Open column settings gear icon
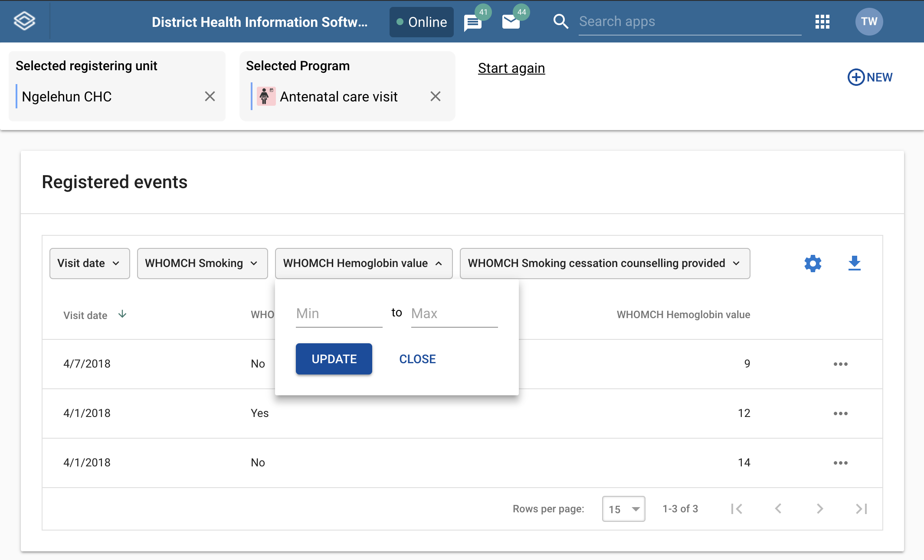Image resolution: width=924 pixels, height=560 pixels. tap(813, 264)
